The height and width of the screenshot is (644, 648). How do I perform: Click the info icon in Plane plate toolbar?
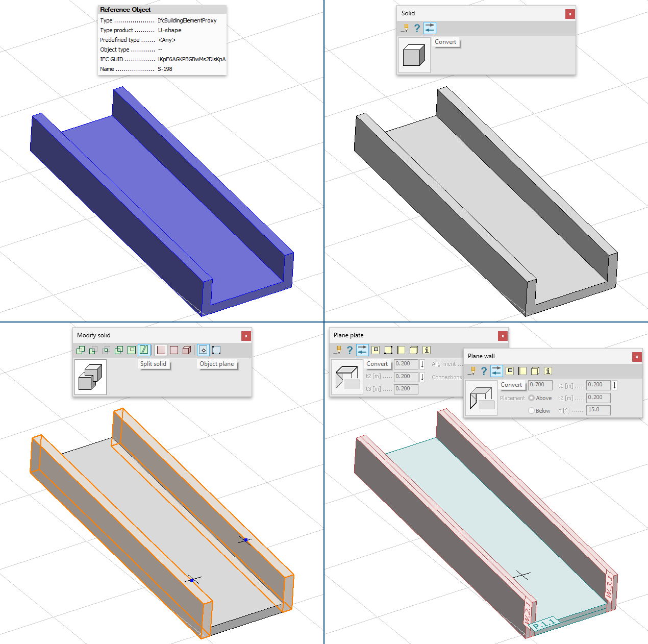click(x=427, y=350)
